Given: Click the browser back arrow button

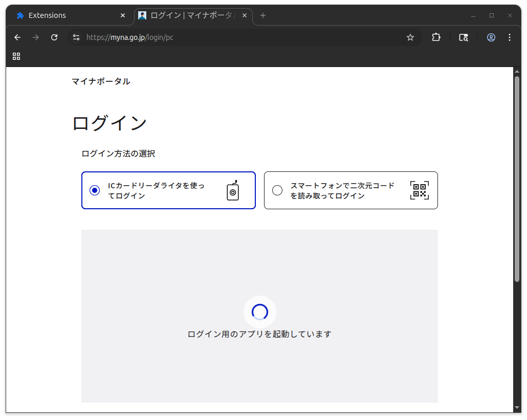Looking at the screenshot, I should tap(17, 37).
